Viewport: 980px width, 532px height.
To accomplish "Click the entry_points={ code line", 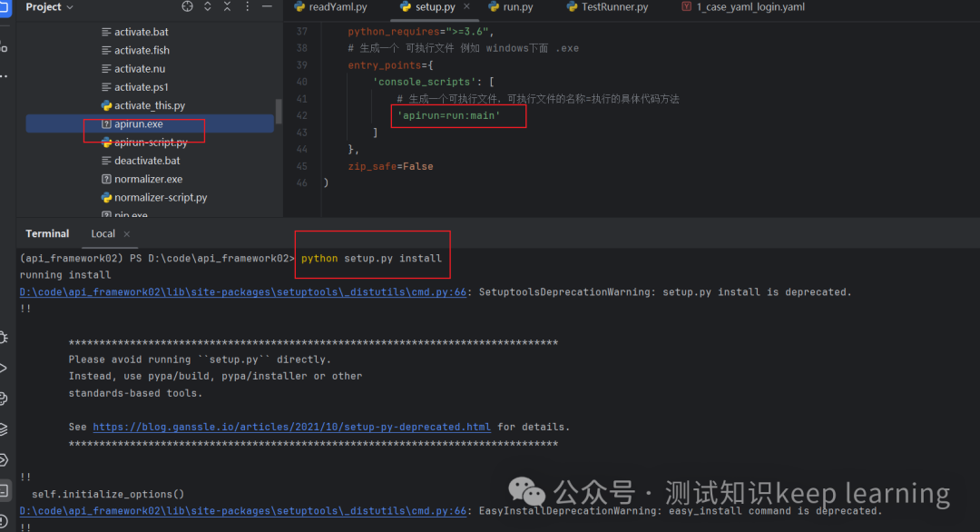I will 390,65.
